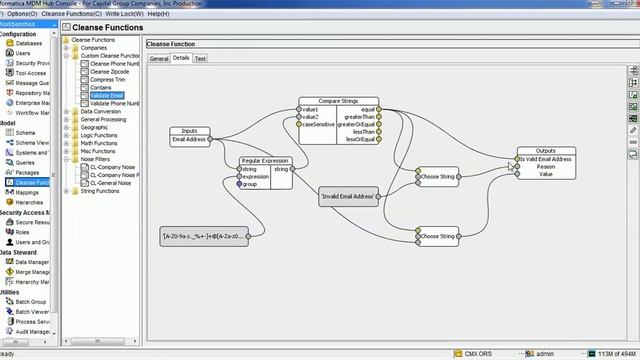Open the Secure Resources icon

coord(10,222)
